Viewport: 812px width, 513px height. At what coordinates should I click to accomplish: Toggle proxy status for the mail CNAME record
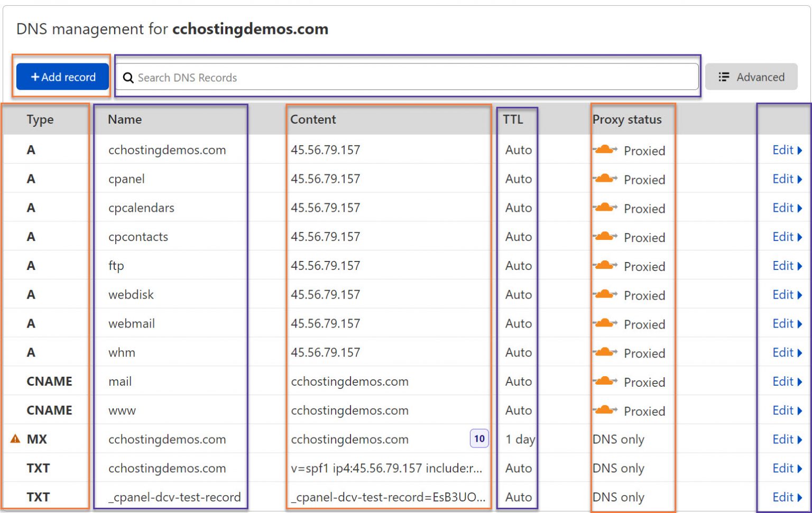(x=604, y=380)
